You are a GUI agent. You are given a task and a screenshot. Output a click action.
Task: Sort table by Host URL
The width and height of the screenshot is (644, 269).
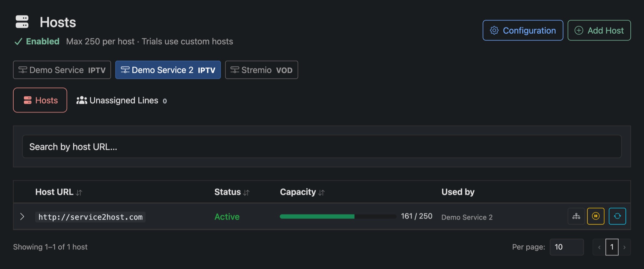coord(59,192)
